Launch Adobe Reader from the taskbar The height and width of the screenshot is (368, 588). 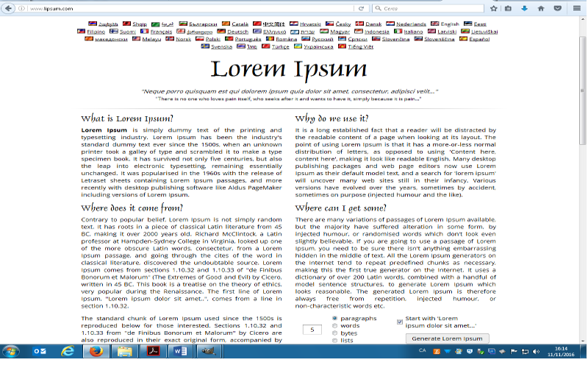click(x=152, y=353)
